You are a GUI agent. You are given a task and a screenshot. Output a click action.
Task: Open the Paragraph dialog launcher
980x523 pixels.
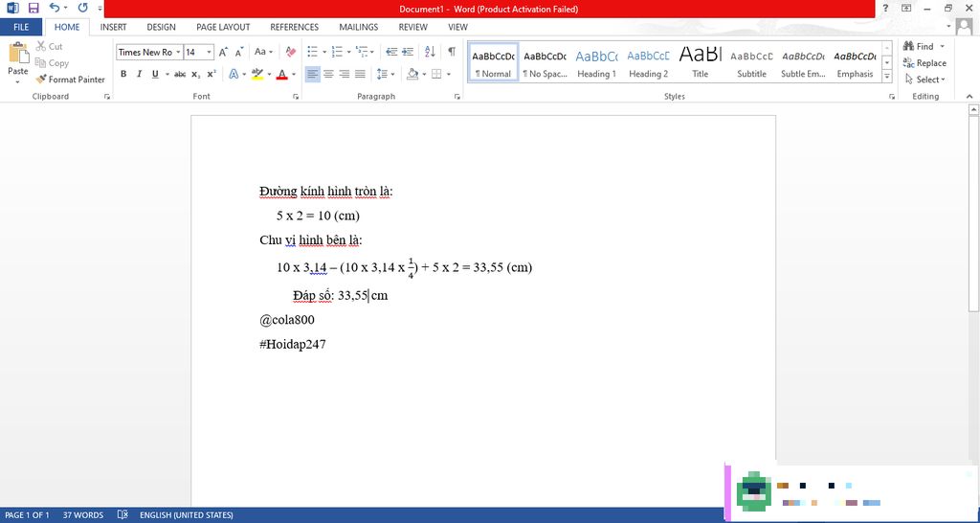point(457,97)
